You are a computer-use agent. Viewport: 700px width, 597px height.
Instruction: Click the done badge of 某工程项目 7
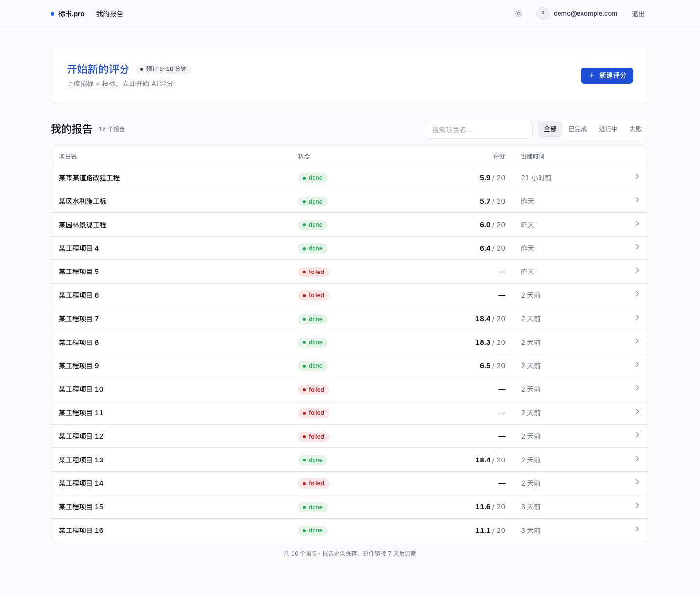pyautogui.click(x=313, y=319)
